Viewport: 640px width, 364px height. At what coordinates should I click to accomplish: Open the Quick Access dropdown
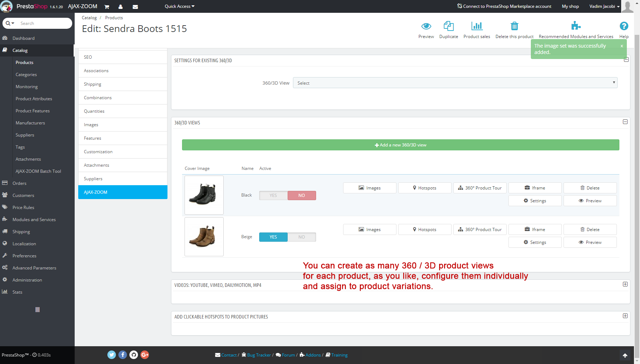pyautogui.click(x=180, y=6)
